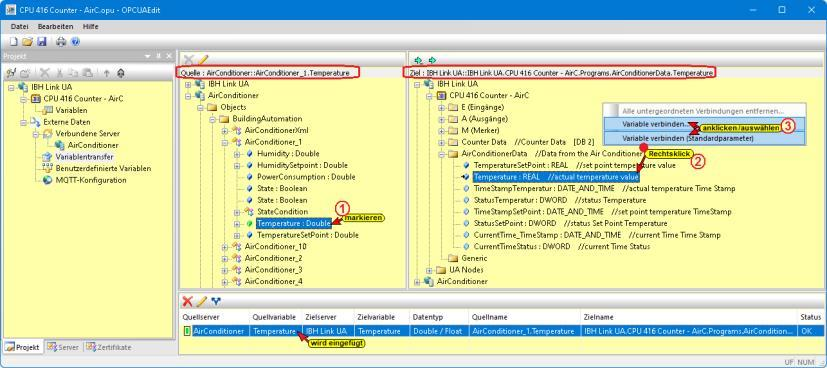The image size is (827, 368).
Task: Click the Quellvariable column header
Action: pos(275,317)
